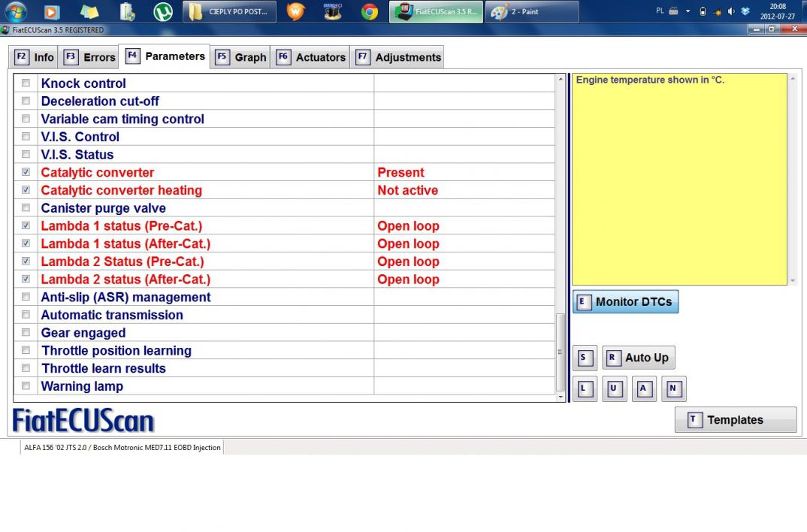Uncheck the Catalytic converter parameter

pos(26,172)
